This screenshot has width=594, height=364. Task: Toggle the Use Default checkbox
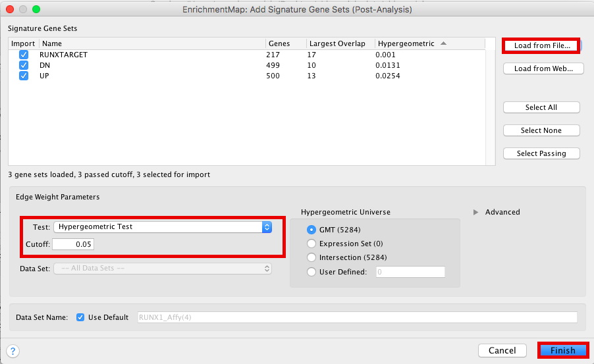point(80,317)
